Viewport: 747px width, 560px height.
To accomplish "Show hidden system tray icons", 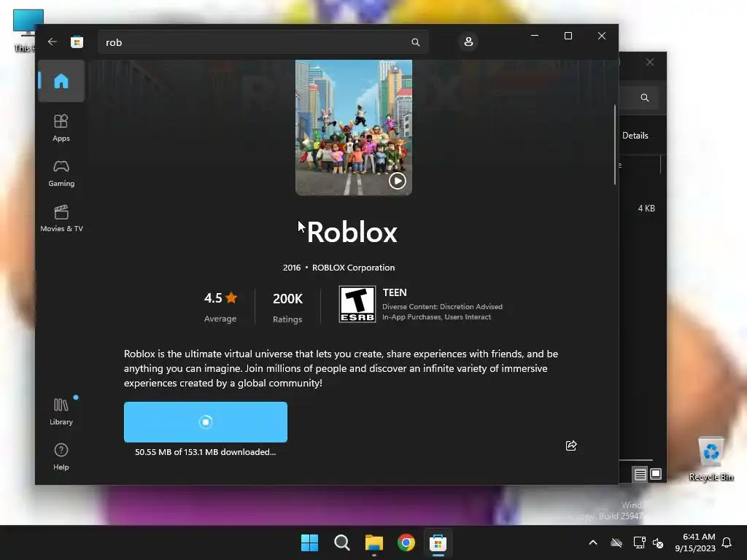I will (593, 542).
